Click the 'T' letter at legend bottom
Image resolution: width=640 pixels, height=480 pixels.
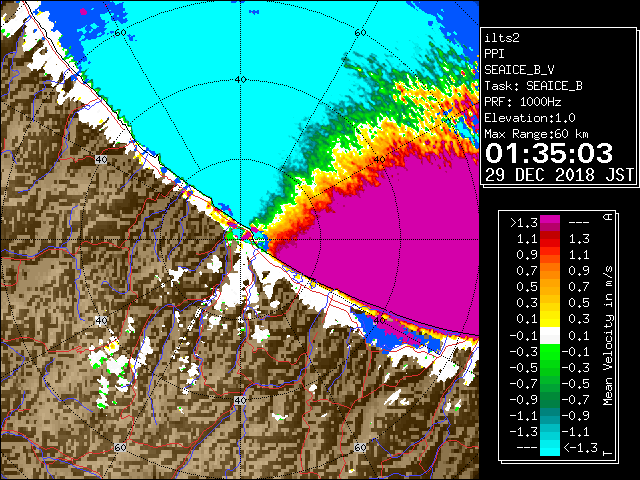coord(608,453)
